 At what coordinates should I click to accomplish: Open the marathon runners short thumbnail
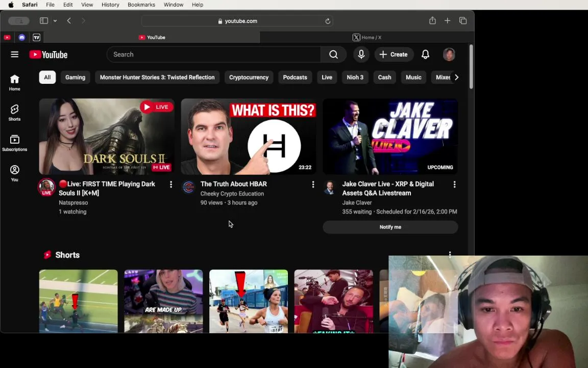tap(249, 301)
